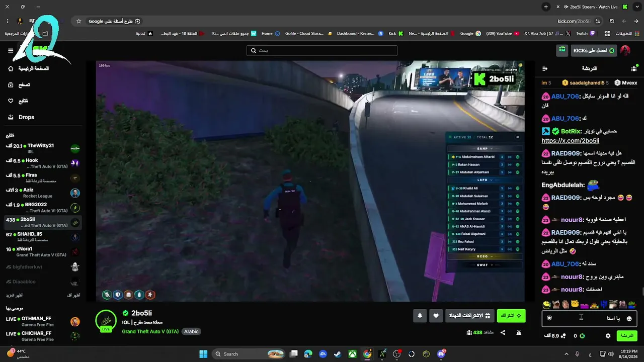Open Hook channel in sidebar
The image size is (644, 362).
tap(43, 163)
